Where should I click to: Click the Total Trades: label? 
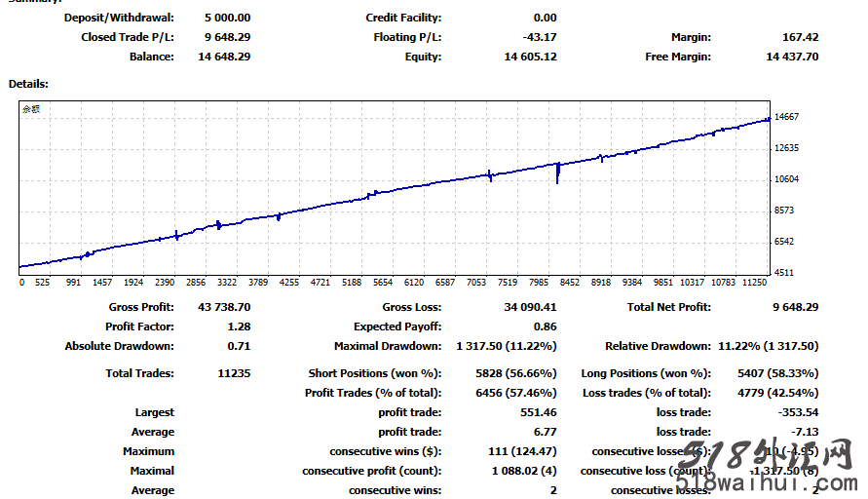[x=140, y=373]
